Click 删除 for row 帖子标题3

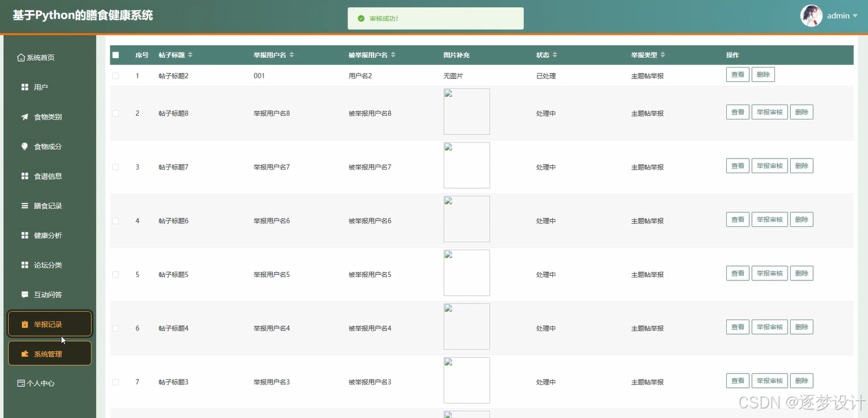[x=802, y=381]
